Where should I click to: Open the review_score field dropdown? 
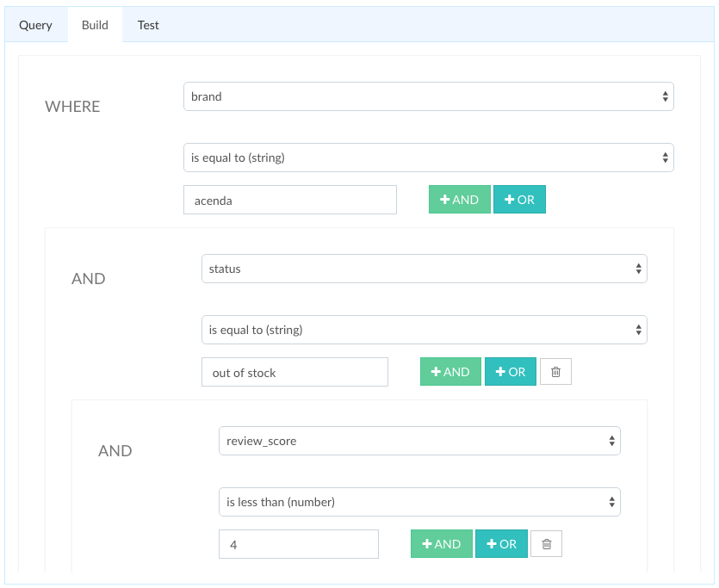click(x=419, y=441)
